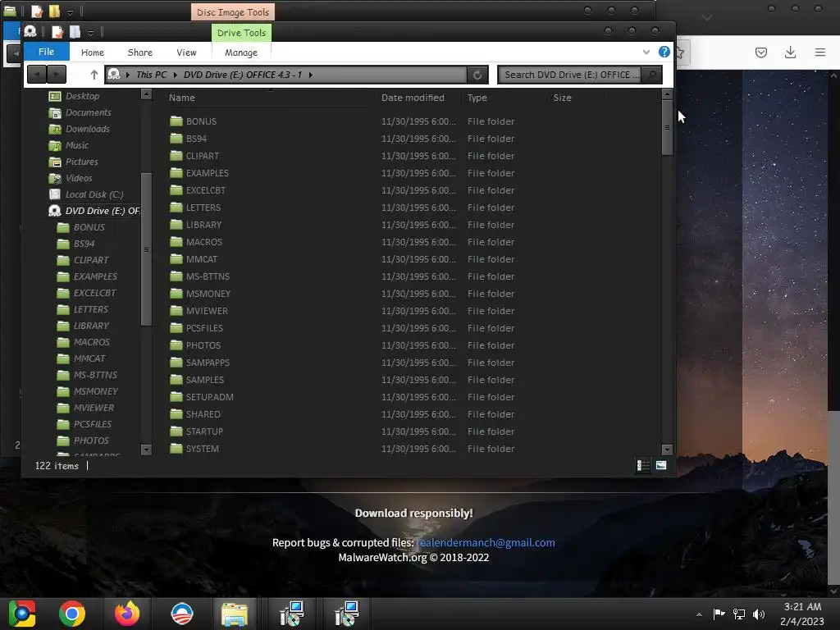Sort by Date modified column header
This screenshot has height=630, width=840.
pyautogui.click(x=413, y=98)
